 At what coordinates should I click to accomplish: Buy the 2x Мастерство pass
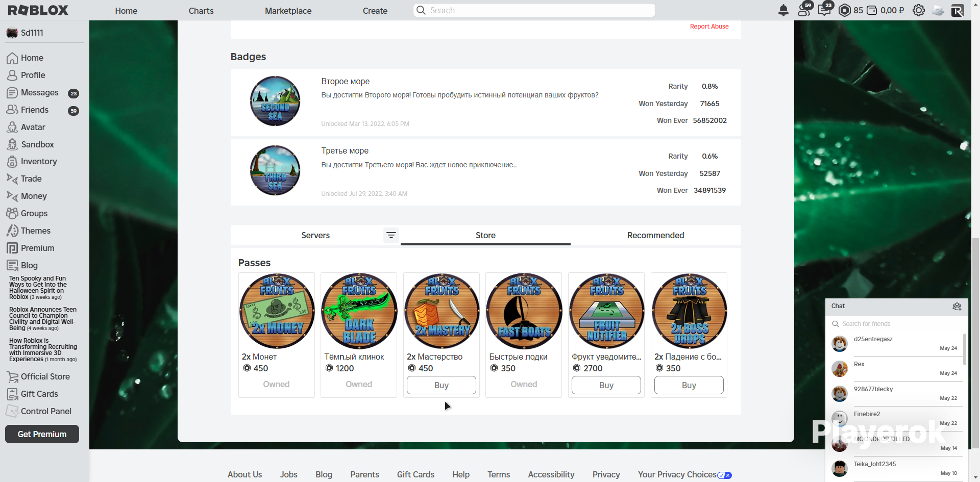coord(442,385)
